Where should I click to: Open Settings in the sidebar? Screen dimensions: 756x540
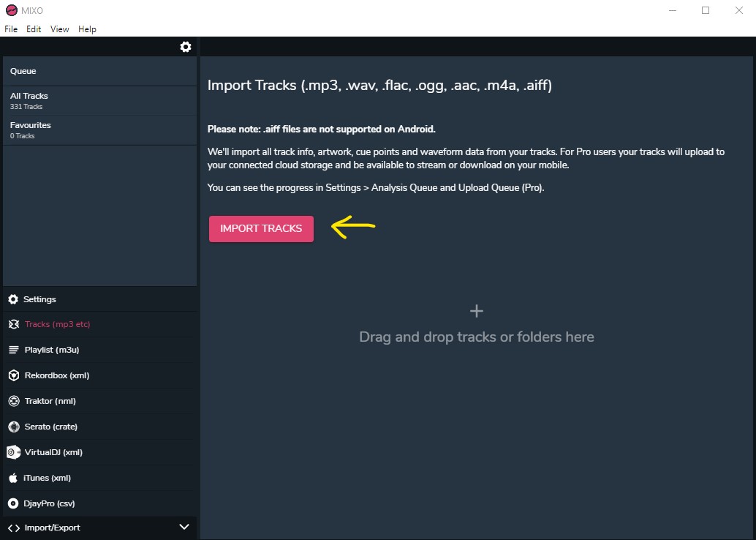click(x=39, y=299)
